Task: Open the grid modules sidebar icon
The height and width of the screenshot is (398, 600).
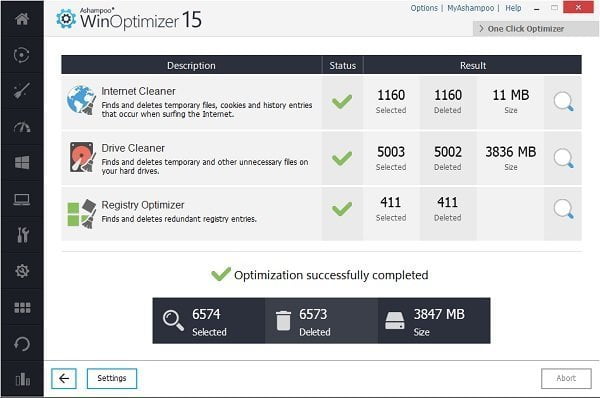Action: coord(22,307)
